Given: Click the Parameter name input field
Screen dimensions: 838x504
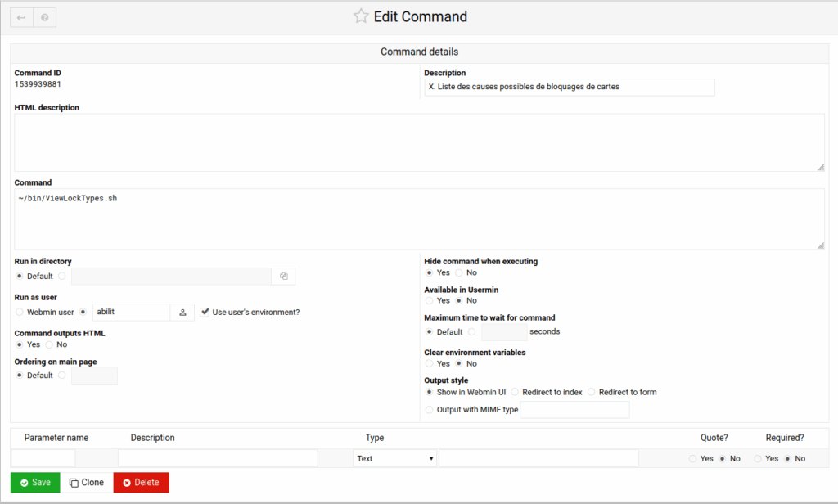Looking at the screenshot, I should click(43, 458).
